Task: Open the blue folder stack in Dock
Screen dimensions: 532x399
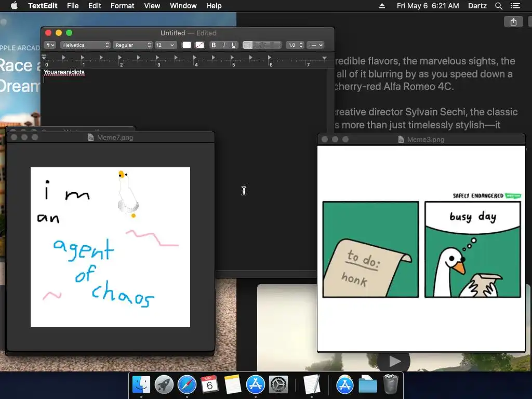Action: pos(368,384)
